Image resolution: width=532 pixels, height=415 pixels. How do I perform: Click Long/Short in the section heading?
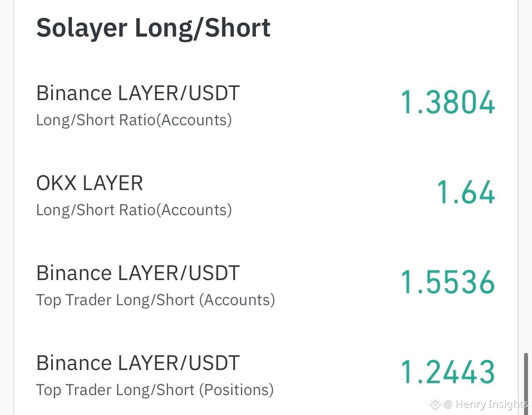[x=203, y=28]
